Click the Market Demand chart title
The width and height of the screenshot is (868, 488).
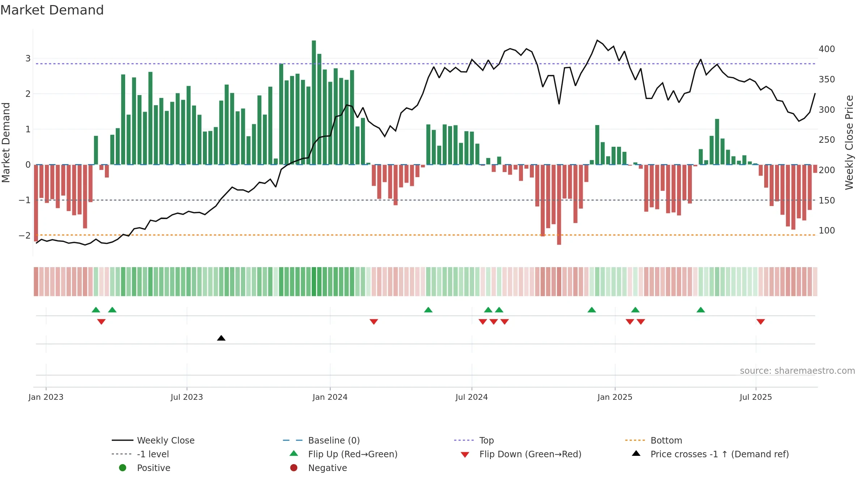[52, 10]
